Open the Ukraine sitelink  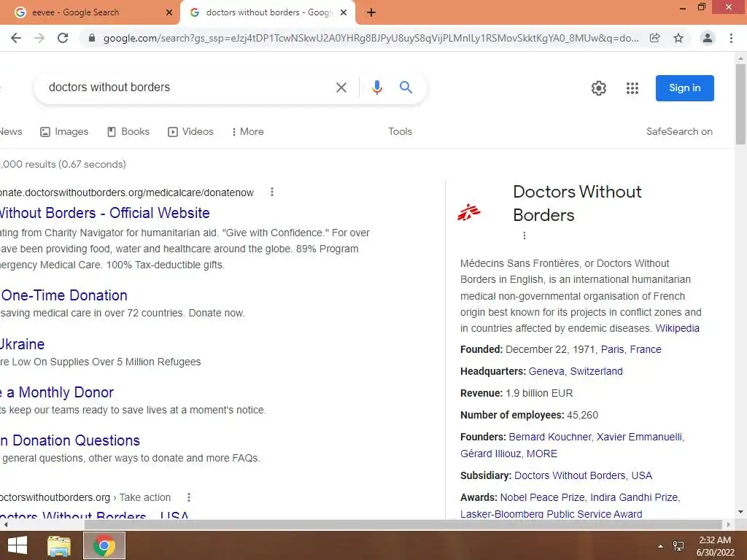pyautogui.click(x=23, y=344)
